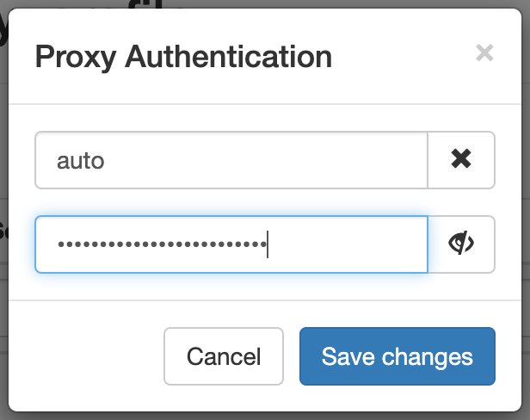Clear the username field with the X button
This screenshot has height=420, width=530.
(461, 159)
